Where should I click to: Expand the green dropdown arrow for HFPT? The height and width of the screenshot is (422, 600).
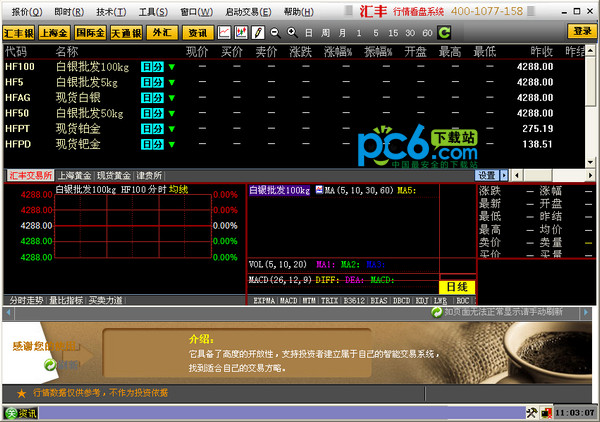tap(171, 128)
